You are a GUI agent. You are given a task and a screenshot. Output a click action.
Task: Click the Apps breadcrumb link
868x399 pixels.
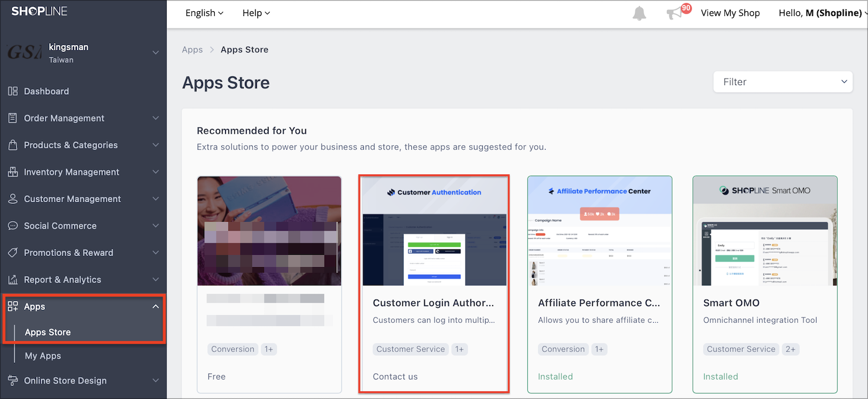pyautogui.click(x=192, y=50)
